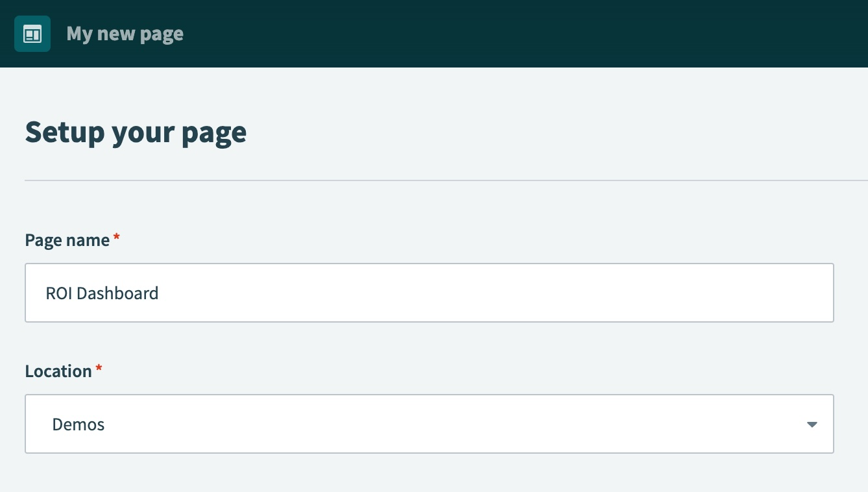
Task: Click the page icon in the header
Action: click(32, 34)
